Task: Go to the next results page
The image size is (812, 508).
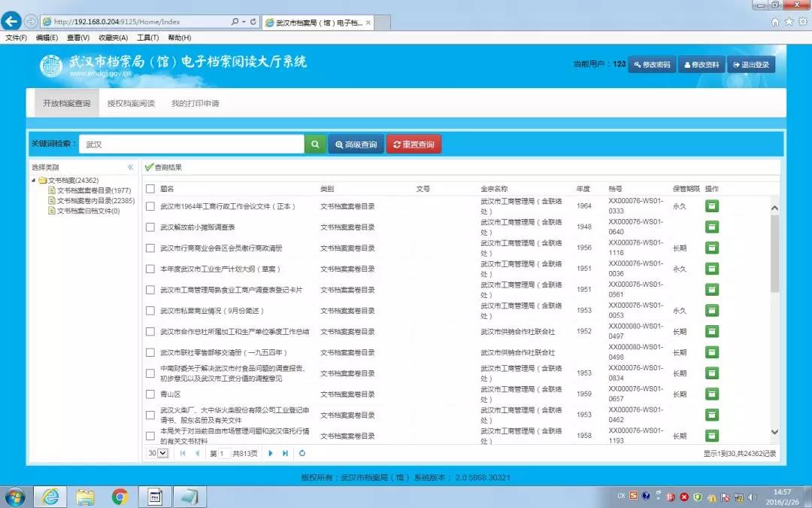Action: pyautogui.click(x=271, y=453)
